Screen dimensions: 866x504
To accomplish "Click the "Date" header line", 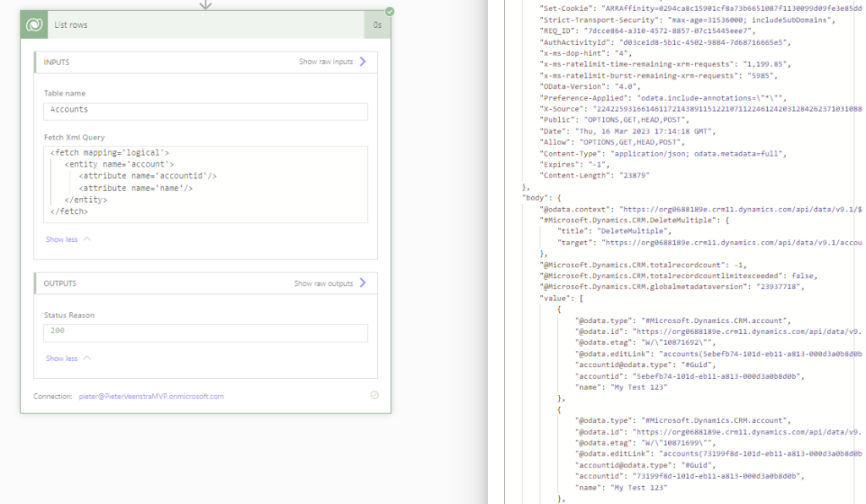I will click(628, 131).
